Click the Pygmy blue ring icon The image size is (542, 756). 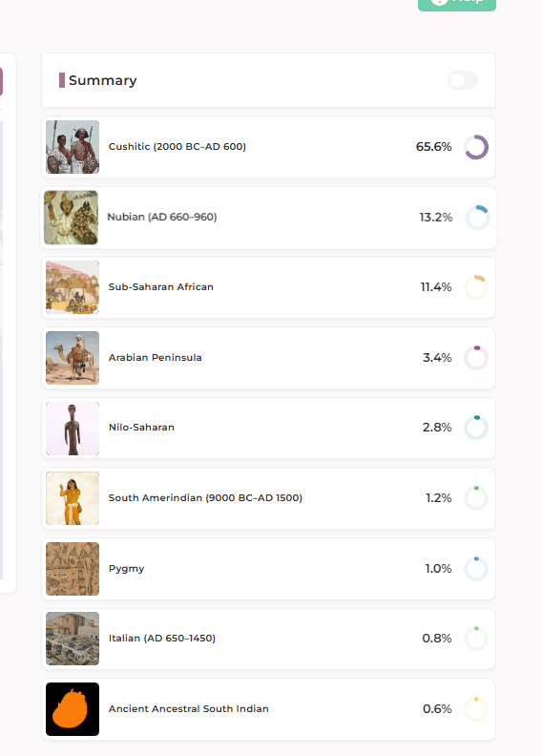click(476, 569)
